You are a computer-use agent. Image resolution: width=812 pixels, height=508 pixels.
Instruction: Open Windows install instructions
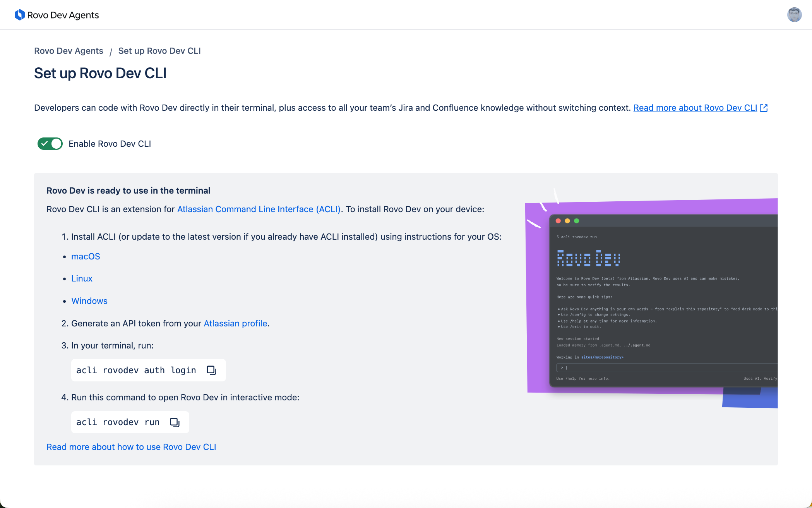[x=89, y=301]
